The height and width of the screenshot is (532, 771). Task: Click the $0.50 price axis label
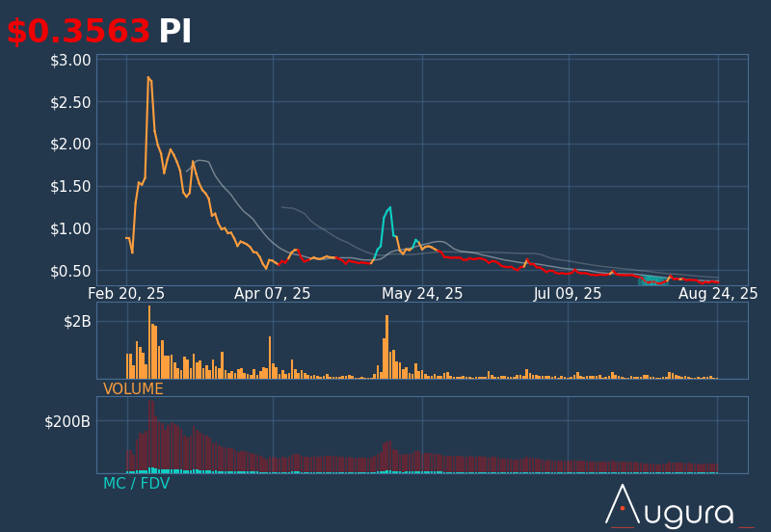[70, 271]
